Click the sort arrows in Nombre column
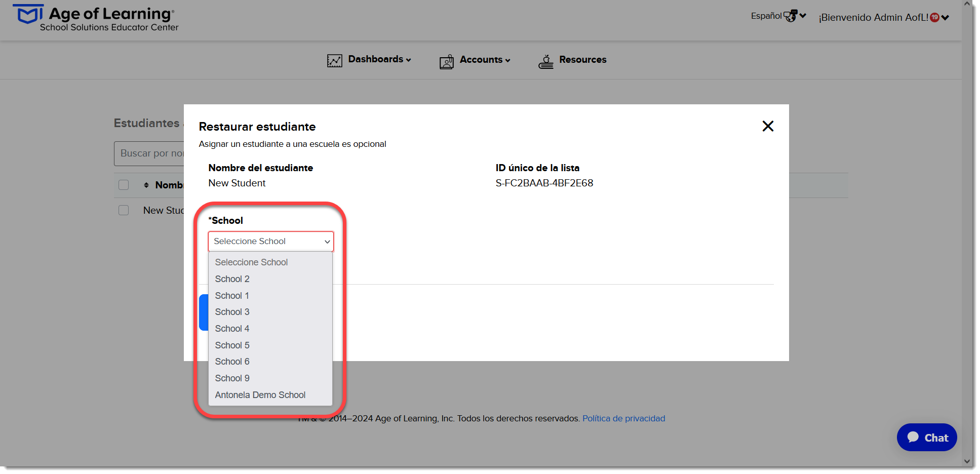 pyautogui.click(x=146, y=185)
